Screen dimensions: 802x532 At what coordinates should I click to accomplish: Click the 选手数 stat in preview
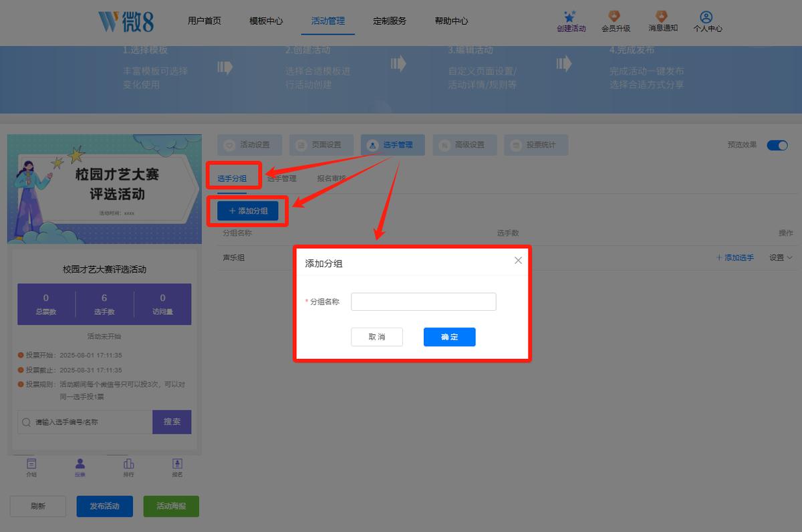[x=104, y=304]
